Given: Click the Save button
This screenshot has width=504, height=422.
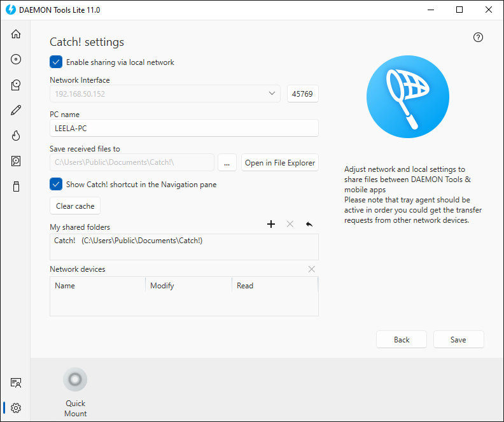Looking at the screenshot, I should coord(458,339).
